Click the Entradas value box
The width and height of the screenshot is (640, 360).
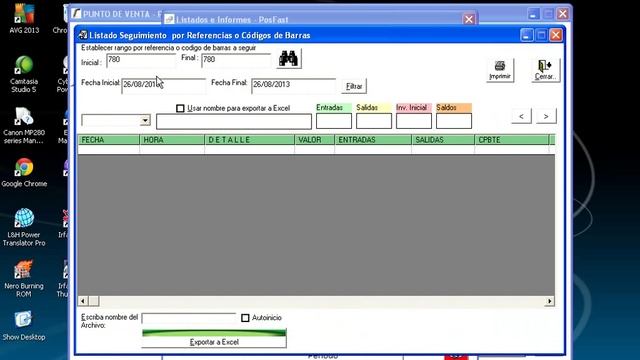point(334,121)
